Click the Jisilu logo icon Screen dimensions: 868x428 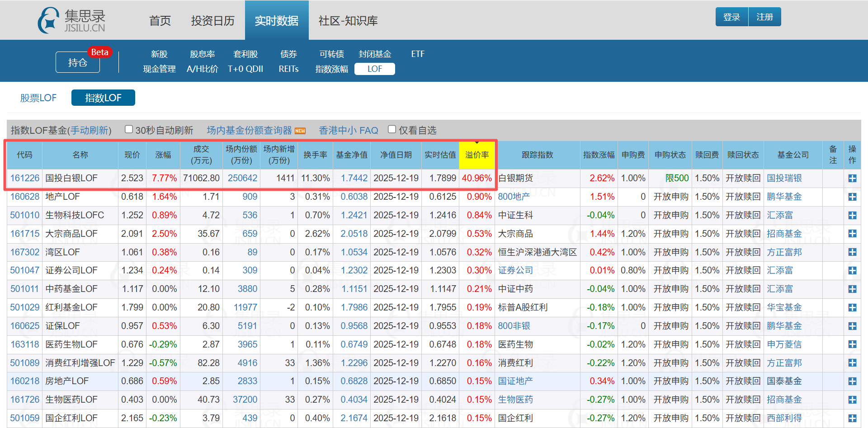coord(48,20)
